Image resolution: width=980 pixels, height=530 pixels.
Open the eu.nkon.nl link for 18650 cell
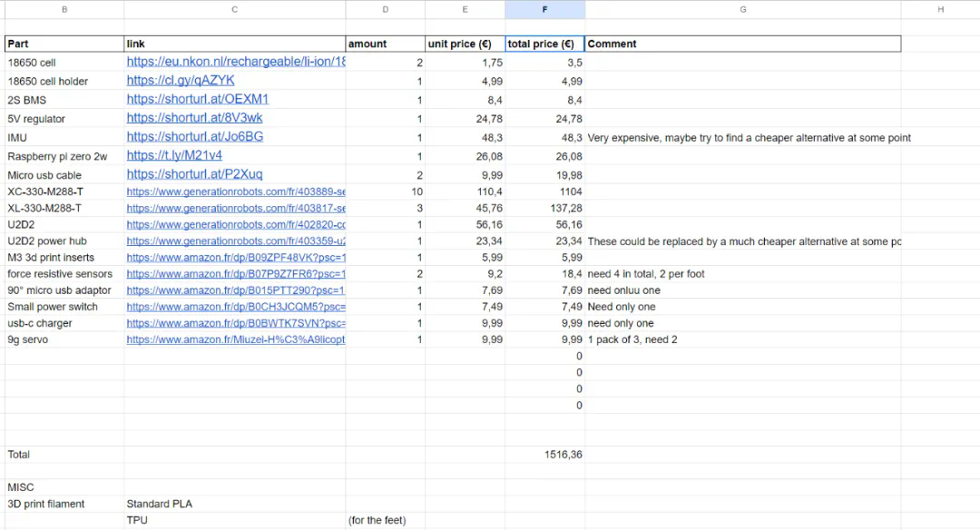[236, 62]
